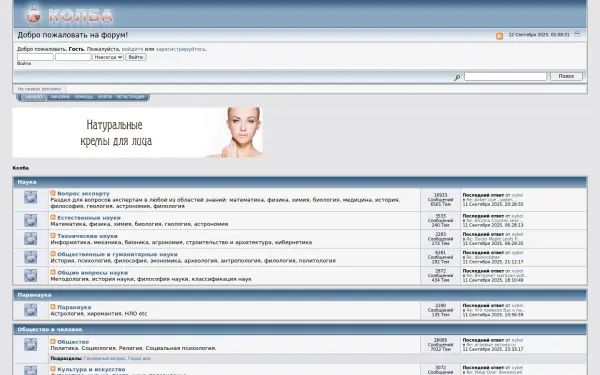Viewport: 600px width, 375px height.
Task: Click the 16933 Сообщений count cell
Action: [440, 200]
